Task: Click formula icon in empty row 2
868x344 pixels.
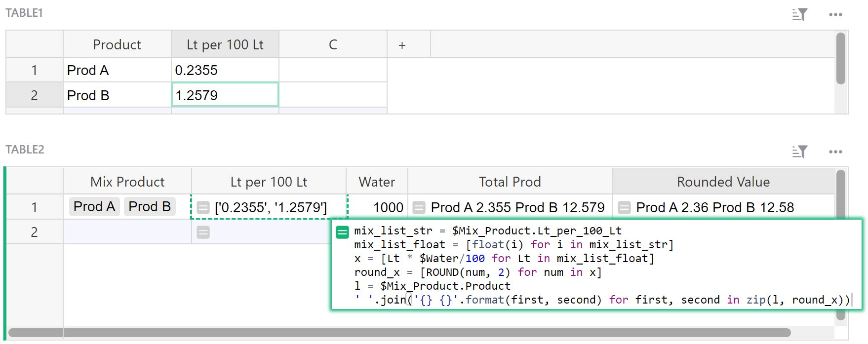Action: pos(203,232)
